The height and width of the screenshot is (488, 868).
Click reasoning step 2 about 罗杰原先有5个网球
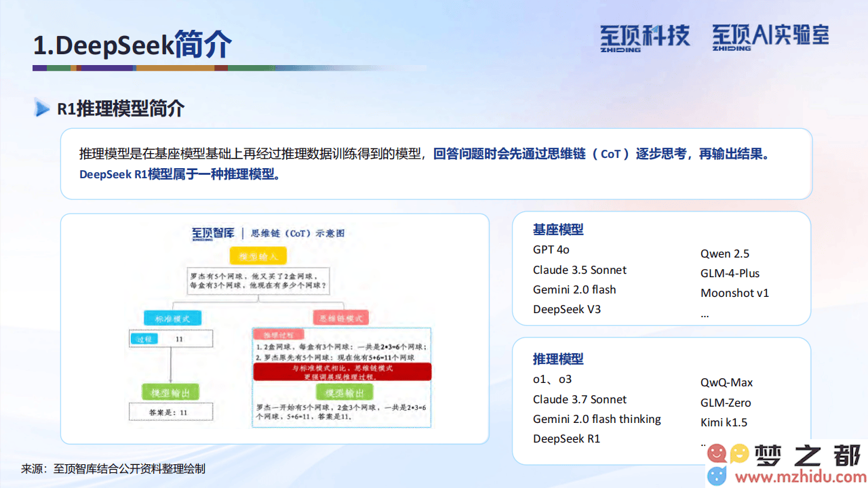click(335, 357)
